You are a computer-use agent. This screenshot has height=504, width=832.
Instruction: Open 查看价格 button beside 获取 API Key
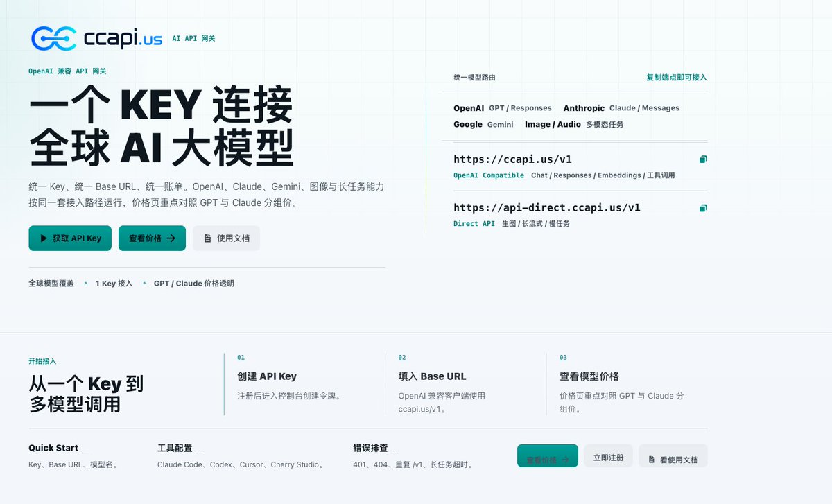[152, 238]
